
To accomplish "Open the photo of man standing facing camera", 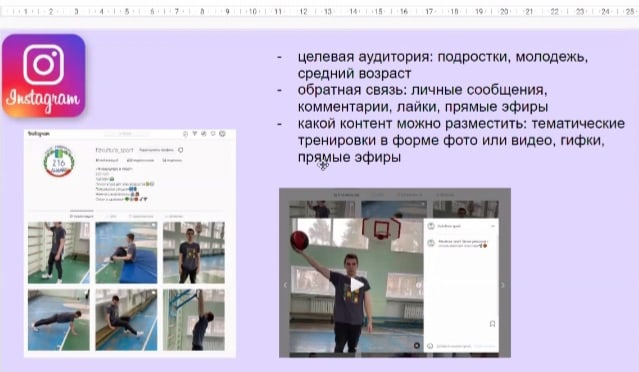I will point(194,253).
